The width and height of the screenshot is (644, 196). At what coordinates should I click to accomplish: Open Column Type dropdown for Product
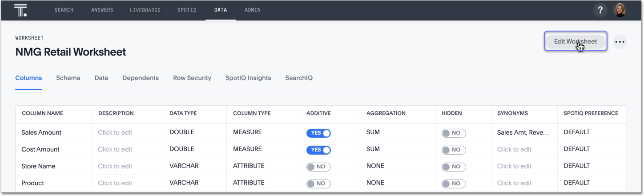pyautogui.click(x=248, y=183)
